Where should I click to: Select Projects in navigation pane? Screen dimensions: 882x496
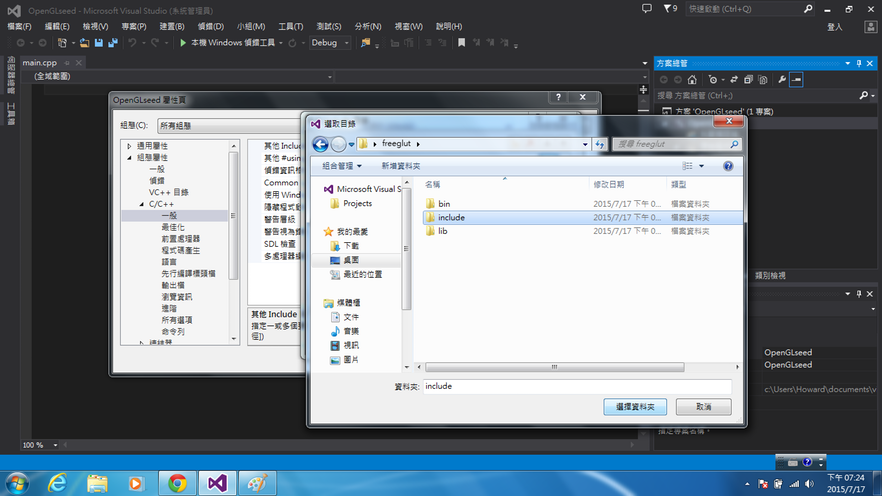point(357,204)
